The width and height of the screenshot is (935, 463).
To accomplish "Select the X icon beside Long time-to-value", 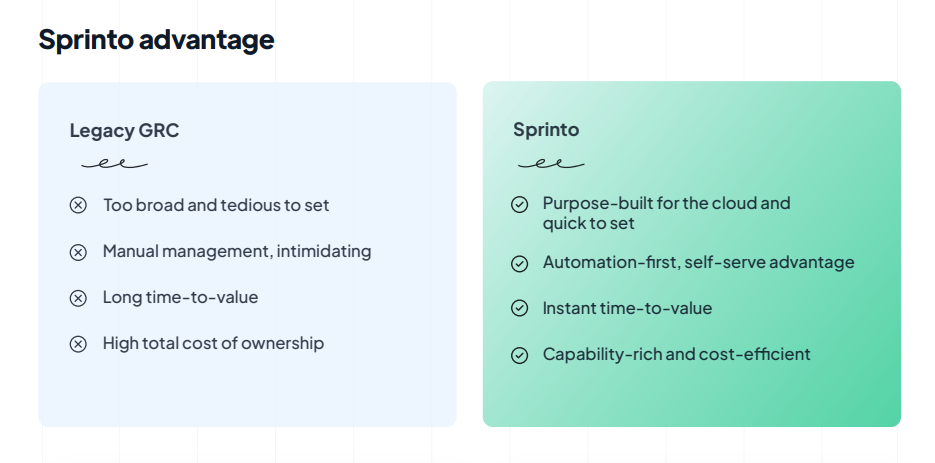I will tap(78, 298).
